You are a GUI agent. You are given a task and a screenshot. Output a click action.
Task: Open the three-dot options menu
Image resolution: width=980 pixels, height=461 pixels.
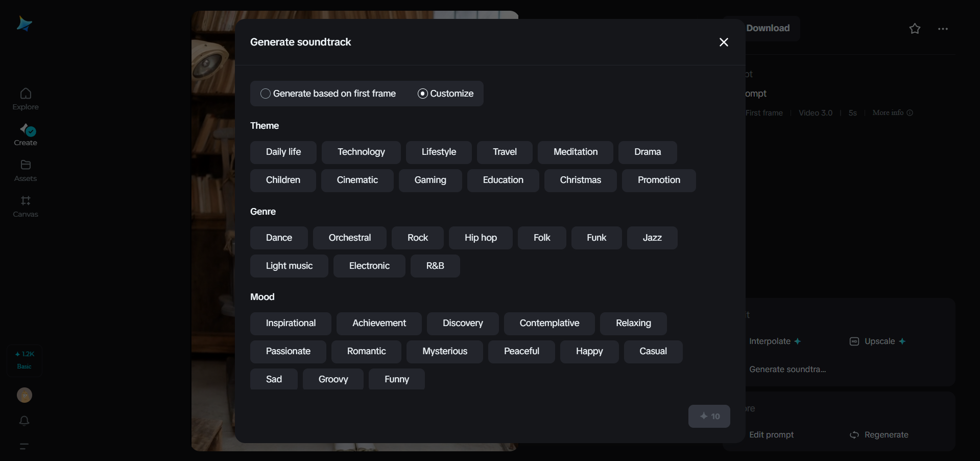(942, 29)
